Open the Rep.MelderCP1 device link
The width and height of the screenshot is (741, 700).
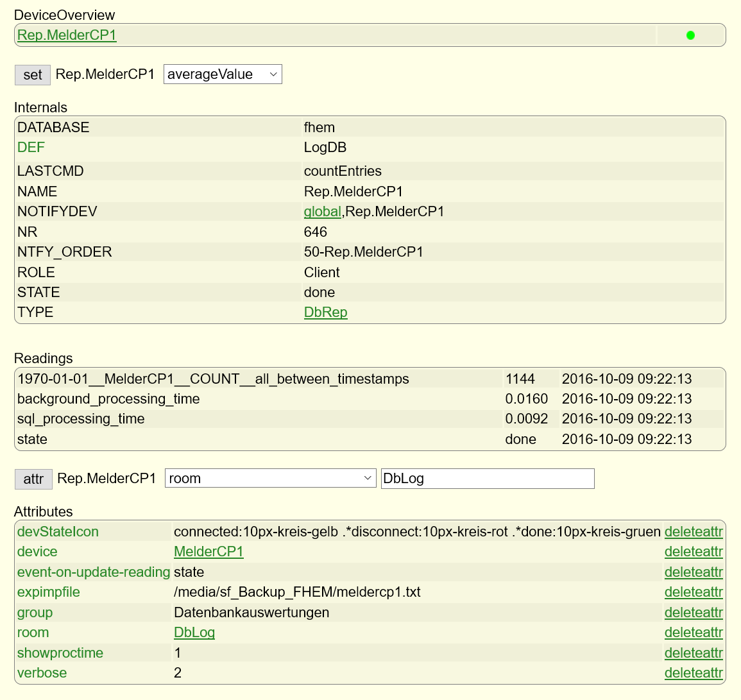pyautogui.click(x=67, y=35)
